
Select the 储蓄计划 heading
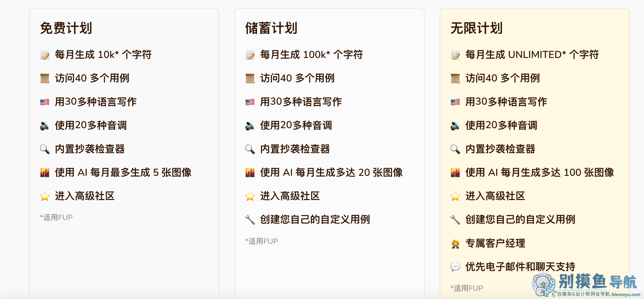pos(271,28)
